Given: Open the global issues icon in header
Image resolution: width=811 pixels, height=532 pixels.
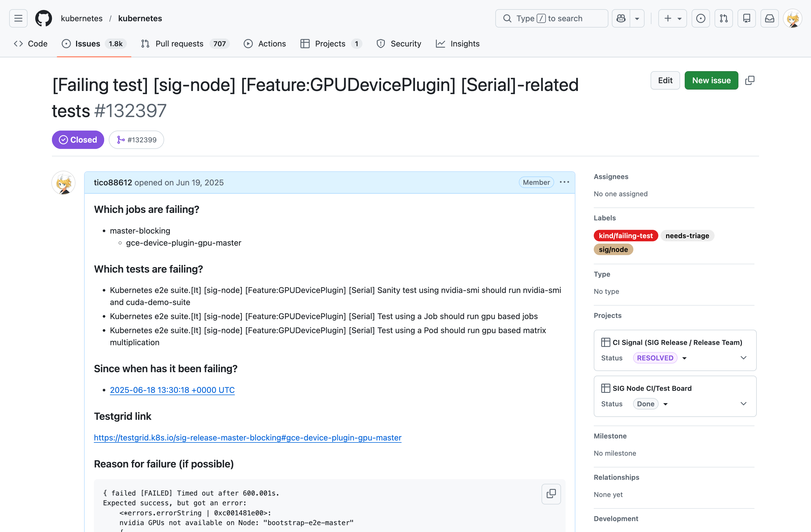Looking at the screenshot, I should [701, 18].
